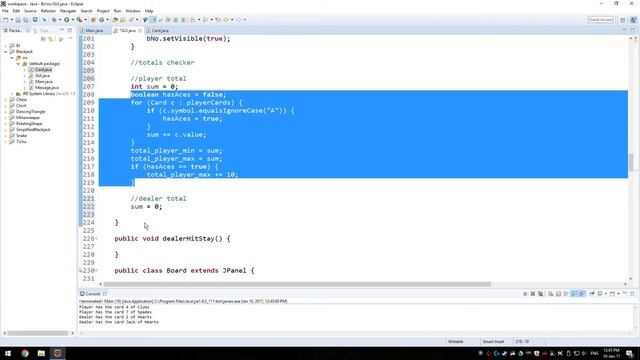The image size is (640, 360).
Task: Select the DancingTriangle project
Action: (x=31, y=111)
